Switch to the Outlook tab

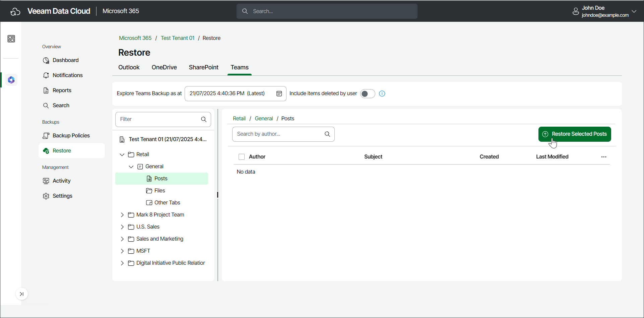129,67
